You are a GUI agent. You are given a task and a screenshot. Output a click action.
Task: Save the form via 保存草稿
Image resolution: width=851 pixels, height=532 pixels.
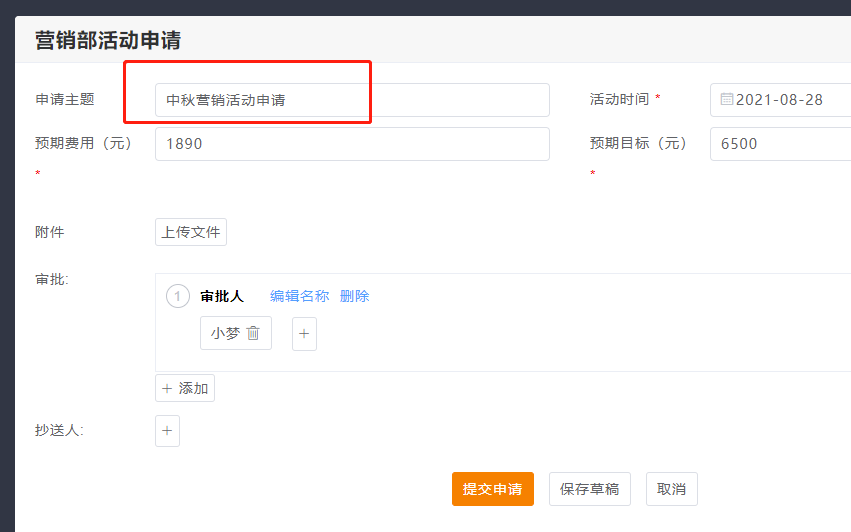[589, 489]
